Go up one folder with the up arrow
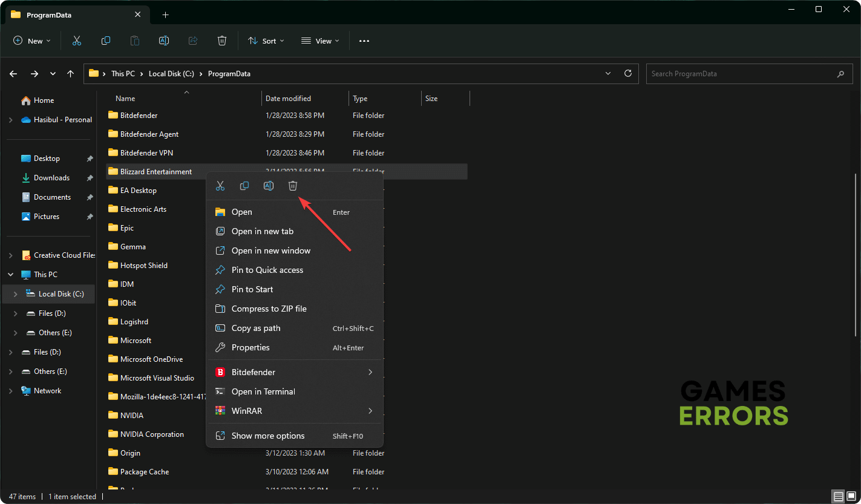 pos(71,74)
